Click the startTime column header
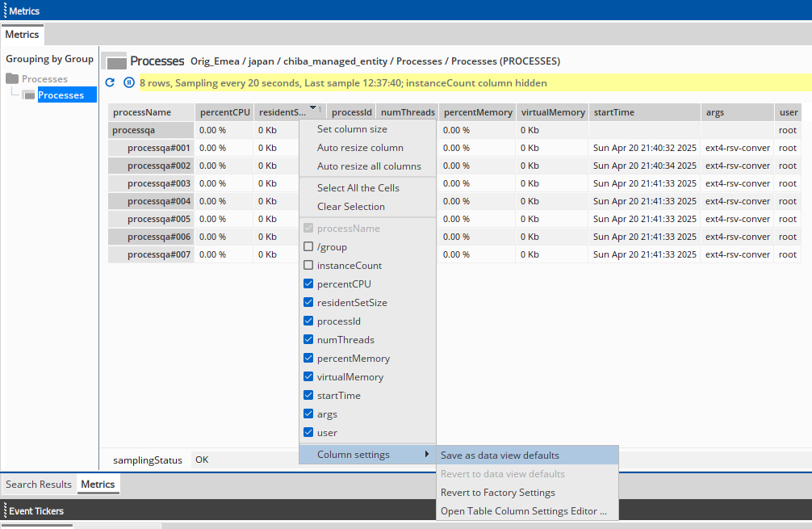This screenshot has height=529, width=812. 642,112
